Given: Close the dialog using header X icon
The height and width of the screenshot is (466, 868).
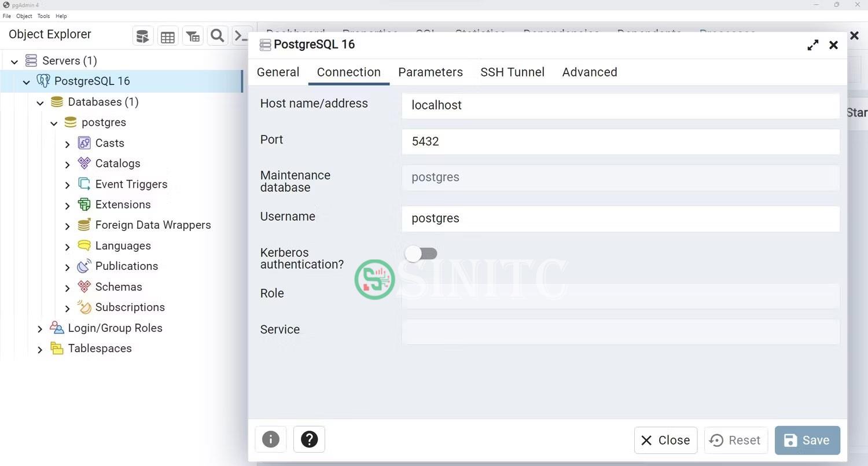Looking at the screenshot, I should (x=834, y=45).
